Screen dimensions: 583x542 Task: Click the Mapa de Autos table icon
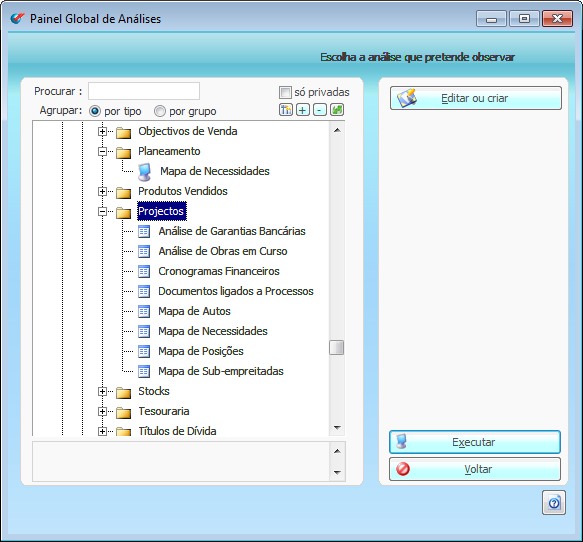tap(144, 311)
